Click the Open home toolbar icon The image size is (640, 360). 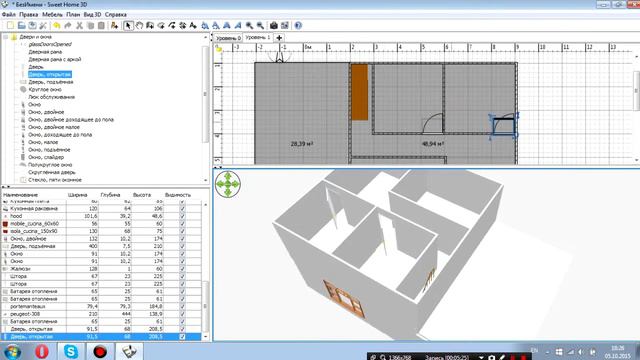22,25
